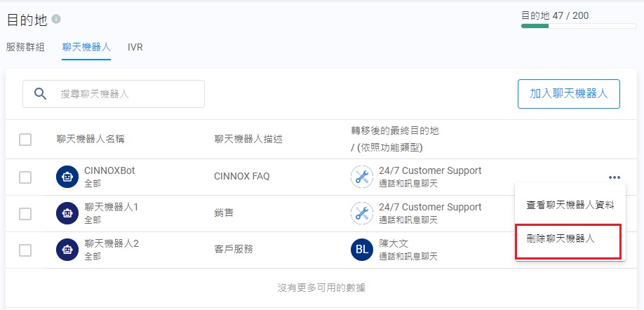Click the wrench icon in 聊天機器人1 row

[x=362, y=213]
